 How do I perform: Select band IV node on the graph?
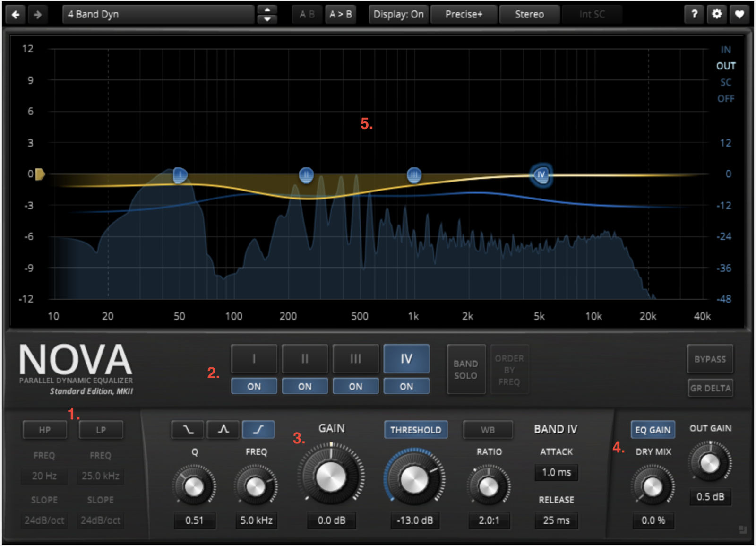[541, 175]
